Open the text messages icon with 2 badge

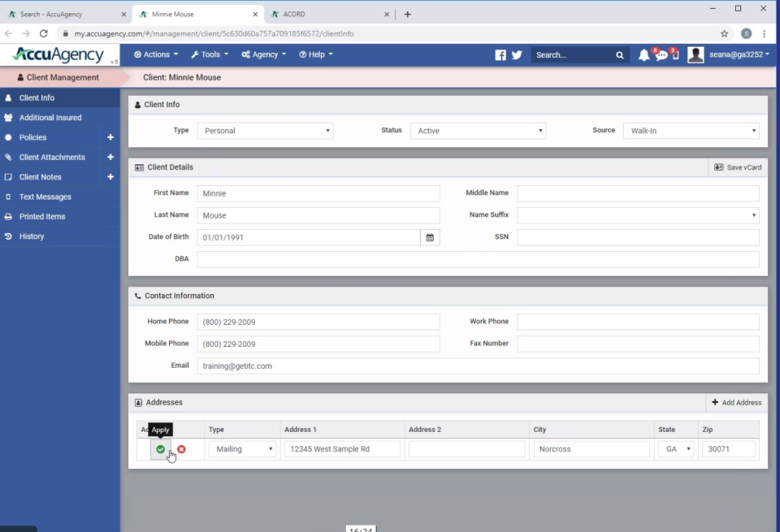coord(675,54)
